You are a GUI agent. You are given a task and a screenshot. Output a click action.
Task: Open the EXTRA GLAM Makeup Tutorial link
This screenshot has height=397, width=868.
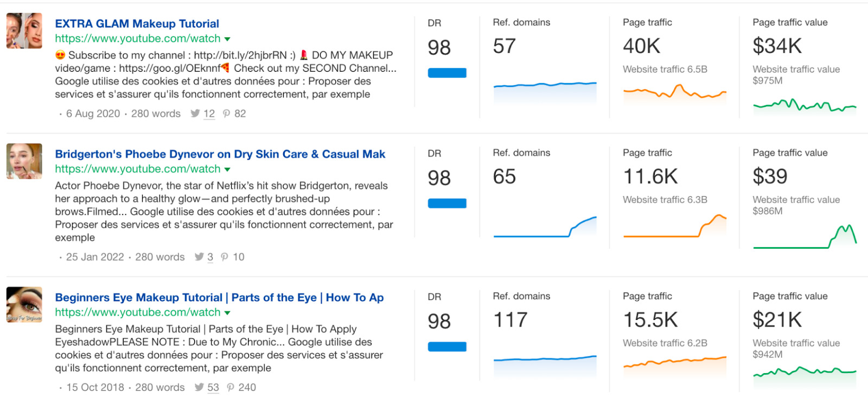click(x=136, y=23)
